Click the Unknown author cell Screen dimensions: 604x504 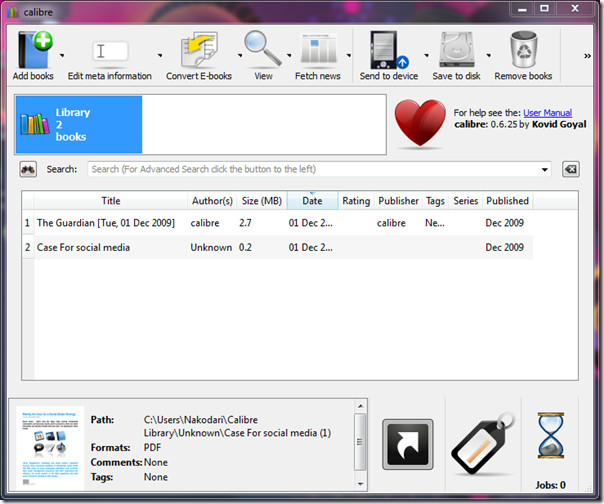(x=211, y=247)
